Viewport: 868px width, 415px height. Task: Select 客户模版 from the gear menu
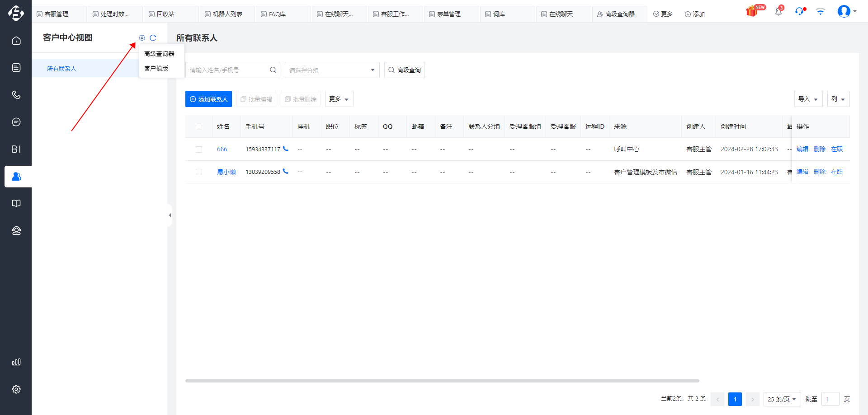[156, 68]
